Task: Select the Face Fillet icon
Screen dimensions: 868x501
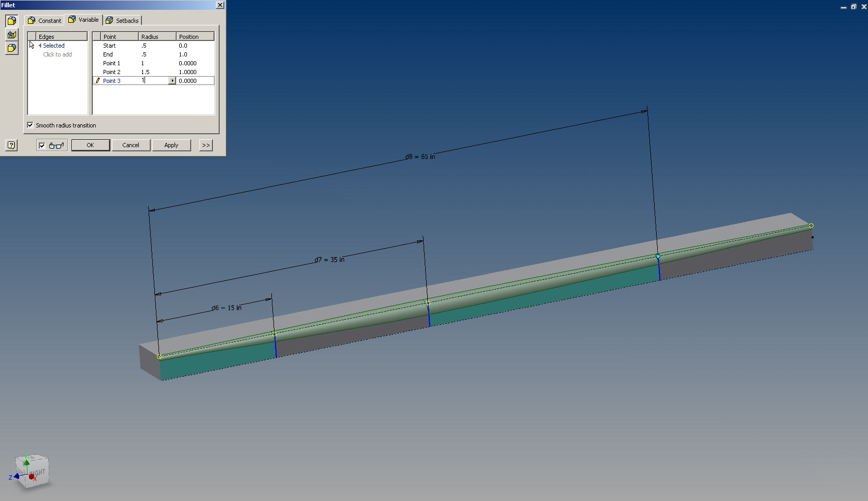Action: pos(11,34)
